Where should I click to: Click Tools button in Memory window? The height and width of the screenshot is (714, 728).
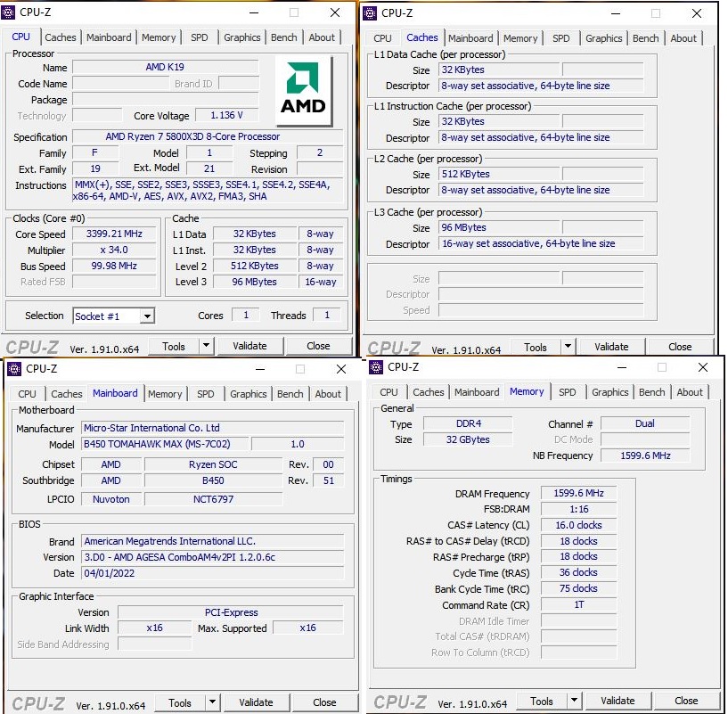[x=542, y=701]
